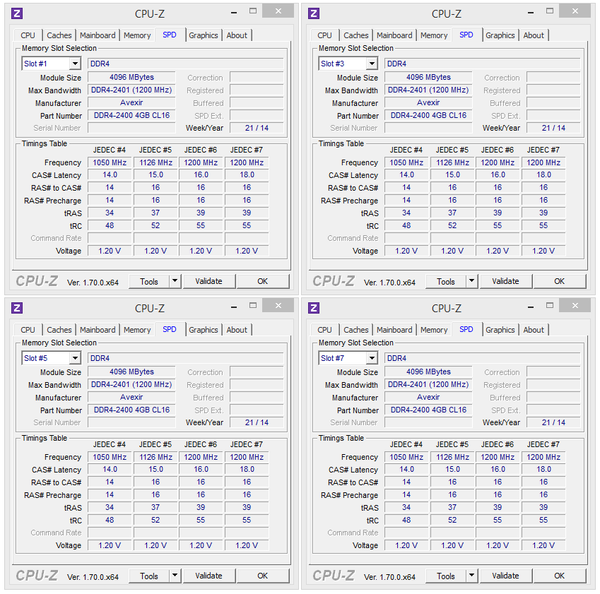This screenshot has height=594, width=600.
Task: Click CPU-Z logo icon in Slot #7 window
Action: click(314, 308)
